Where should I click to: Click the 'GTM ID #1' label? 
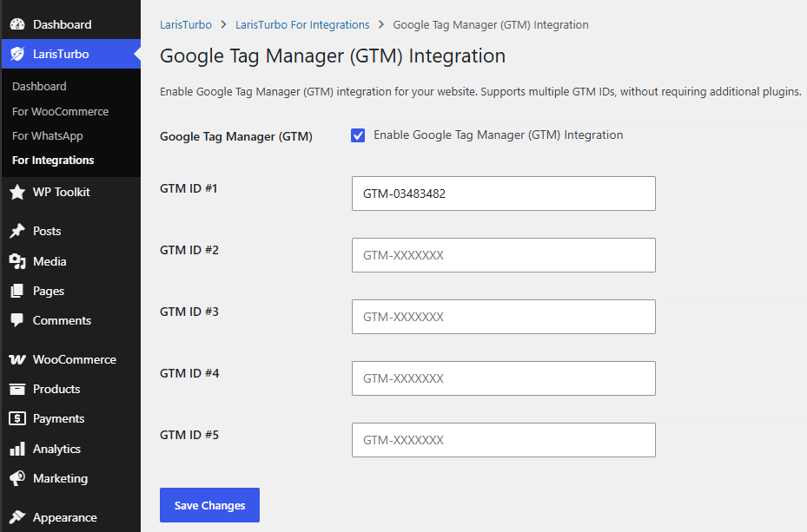coord(189,188)
